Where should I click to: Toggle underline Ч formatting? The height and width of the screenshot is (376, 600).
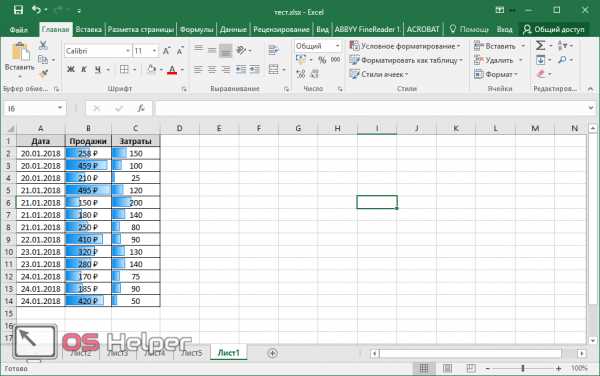click(x=98, y=70)
